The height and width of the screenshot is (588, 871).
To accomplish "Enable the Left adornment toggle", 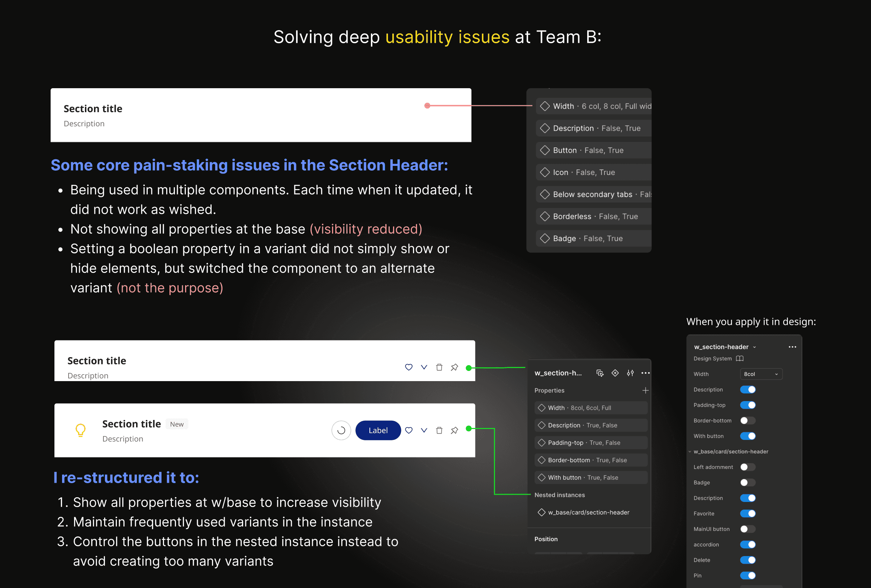I will coord(748,467).
